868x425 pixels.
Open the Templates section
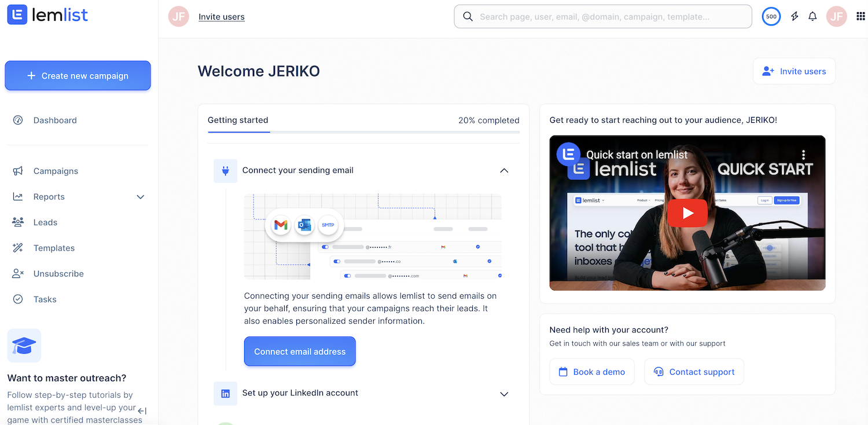coord(54,248)
